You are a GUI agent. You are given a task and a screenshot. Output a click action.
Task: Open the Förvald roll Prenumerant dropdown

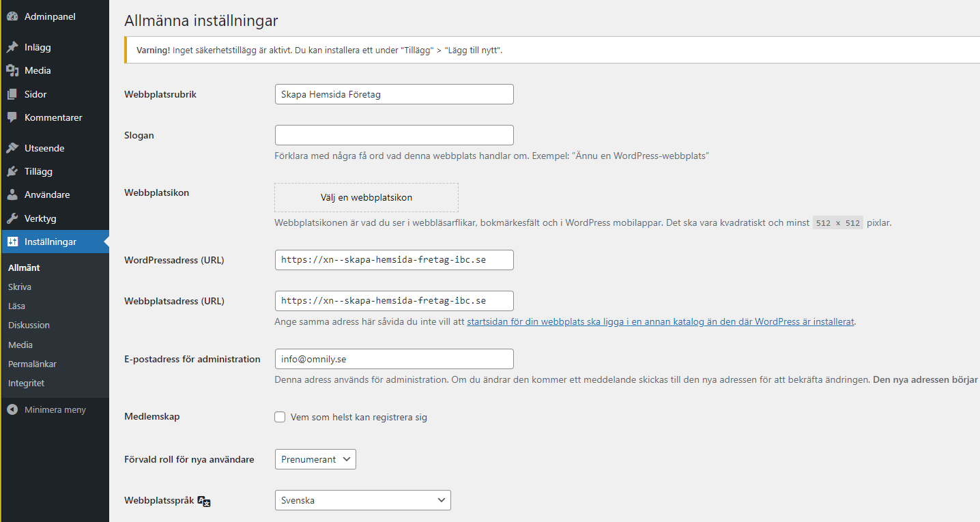(315, 459)
